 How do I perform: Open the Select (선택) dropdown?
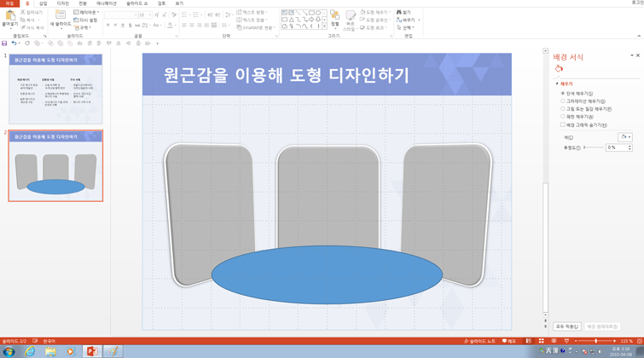point(405,27)
